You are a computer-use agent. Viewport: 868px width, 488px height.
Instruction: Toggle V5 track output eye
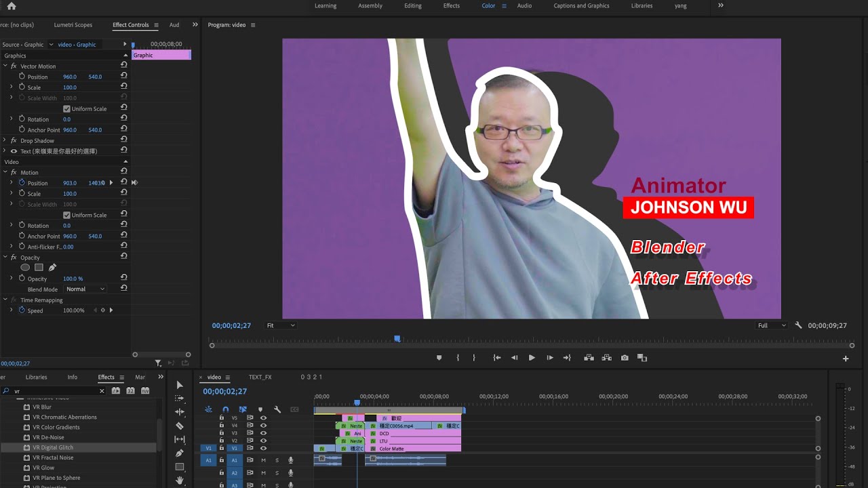(264, 418)
